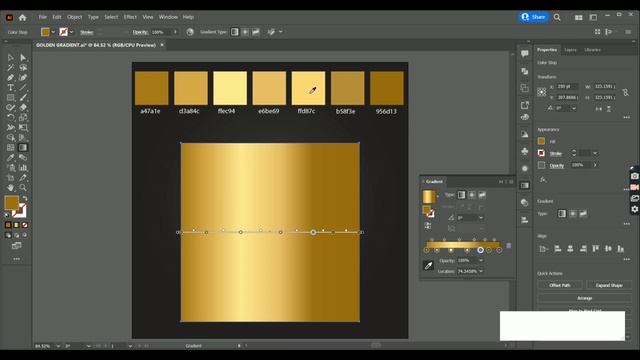Choose Freeform Gradient in Properties panel
This screenshot has width=640, height=360.
[583, 213]
